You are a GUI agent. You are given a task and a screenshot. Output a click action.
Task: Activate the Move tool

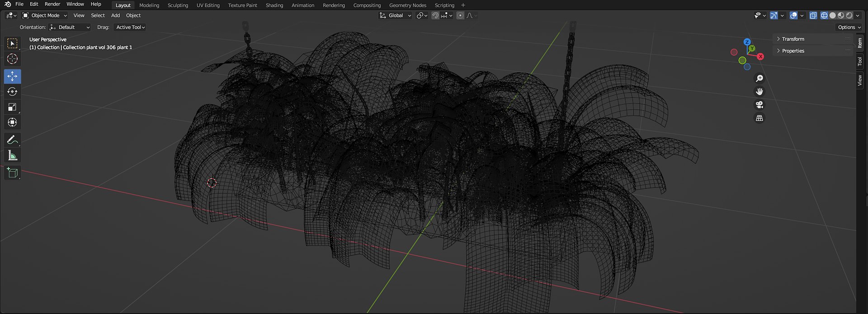pyautogui.click(x=12, y=76)
